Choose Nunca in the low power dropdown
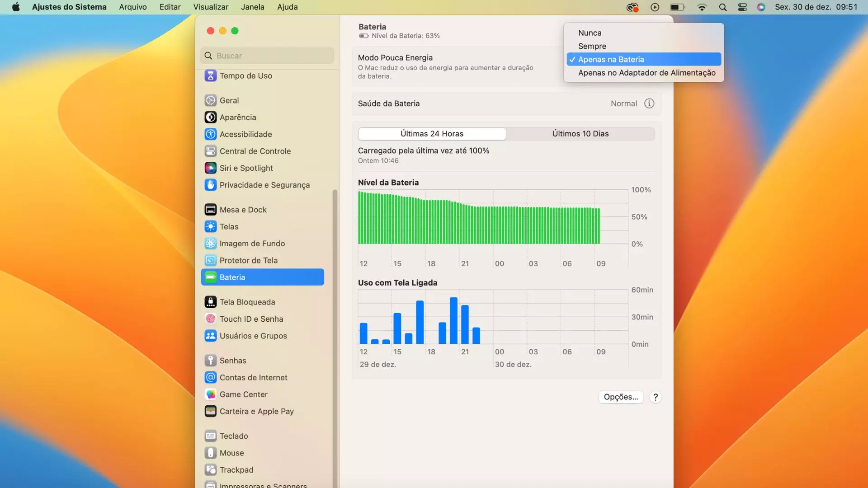Screen dimensions: 868x488 tap(590, 33)
